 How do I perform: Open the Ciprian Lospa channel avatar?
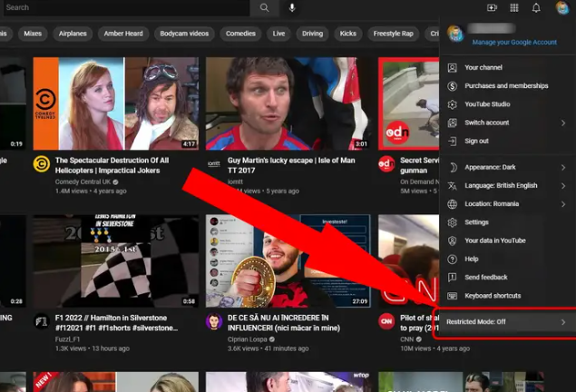pyautogui.click(x=214, y=321)
